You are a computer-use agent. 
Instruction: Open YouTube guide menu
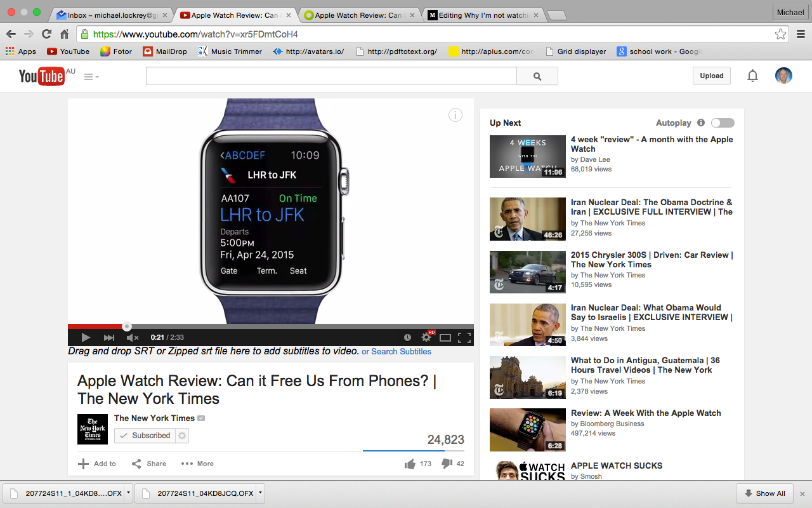(91, 77)
